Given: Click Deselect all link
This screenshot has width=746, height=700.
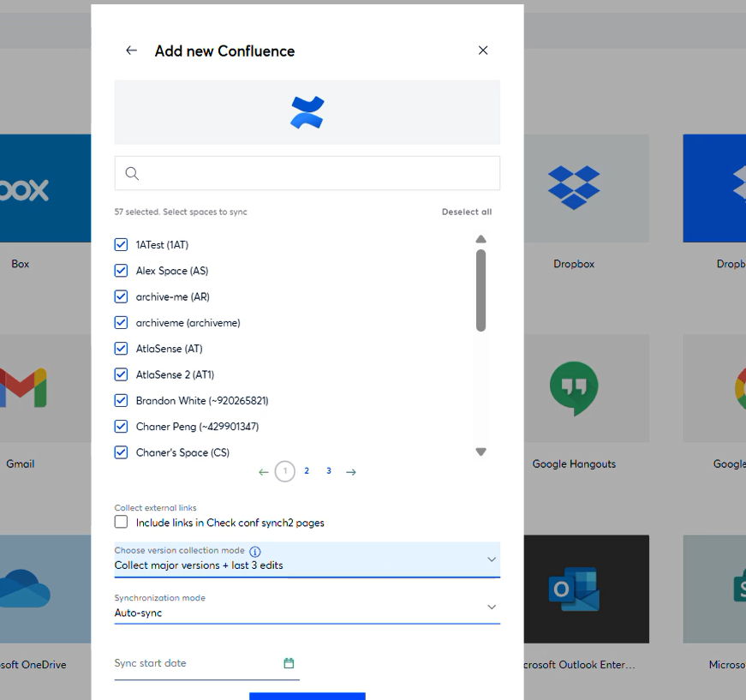Looking at the screenshot, I should pos(467,212).
